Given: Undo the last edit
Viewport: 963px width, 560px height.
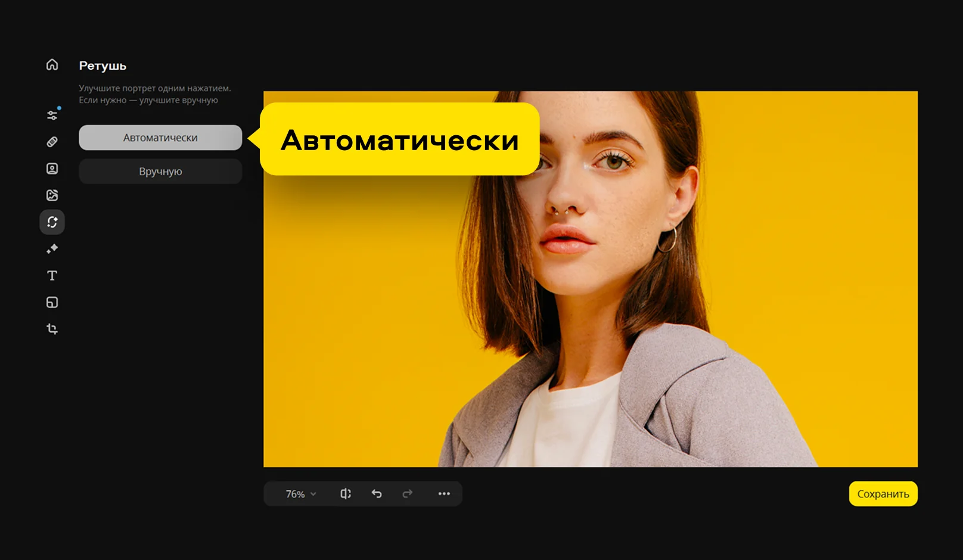Looking at the screenshot, I should coord(377,494).
